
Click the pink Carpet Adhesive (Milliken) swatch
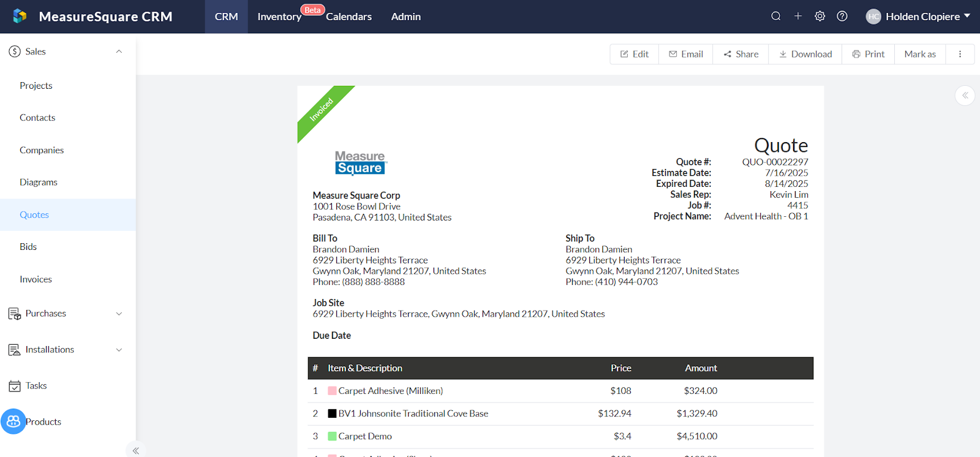click(332, 391)
